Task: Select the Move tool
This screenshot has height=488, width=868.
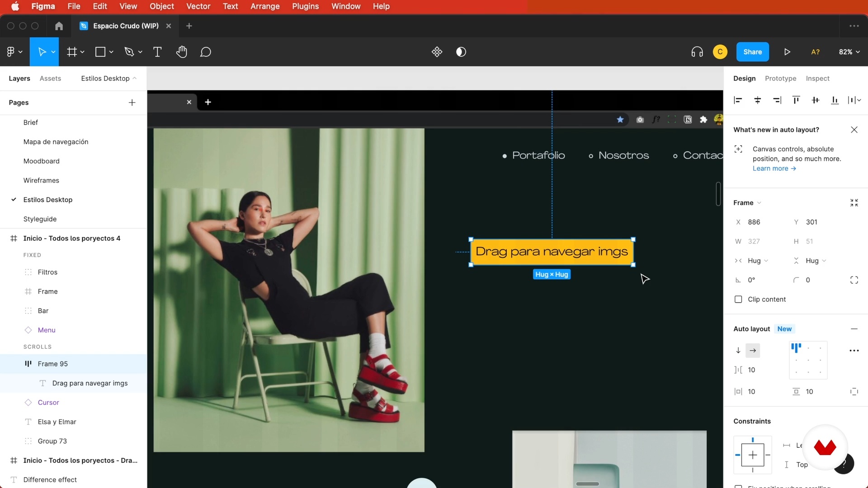Action: tap(42, 52)
